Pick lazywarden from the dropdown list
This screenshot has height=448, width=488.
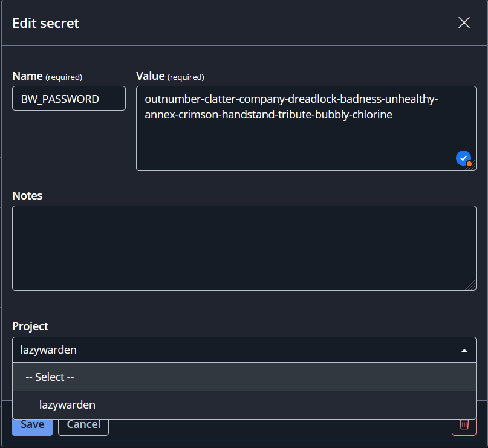pos(244,404)
